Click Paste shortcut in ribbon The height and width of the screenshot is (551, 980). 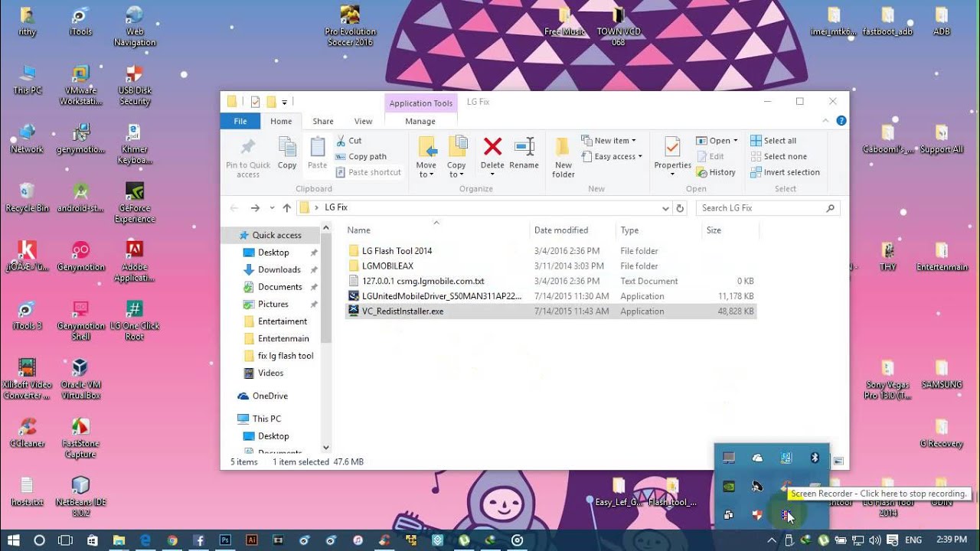(368, 172)
